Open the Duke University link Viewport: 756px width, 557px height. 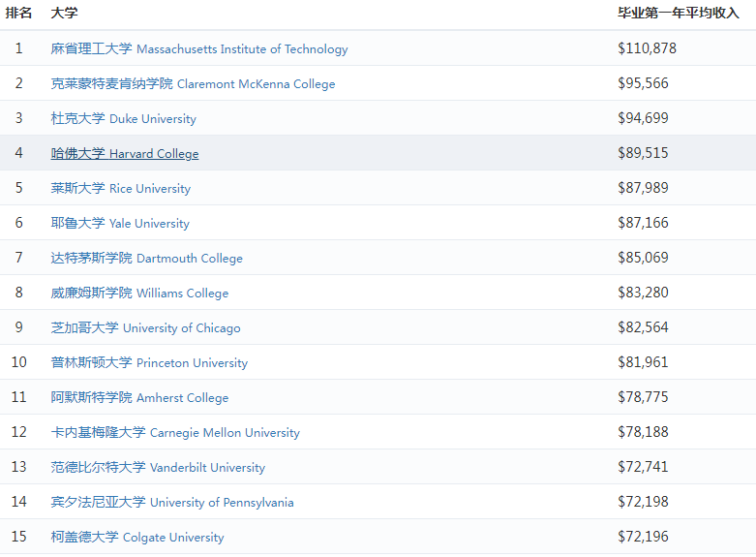pyautogui.click(x=123, y=118)
